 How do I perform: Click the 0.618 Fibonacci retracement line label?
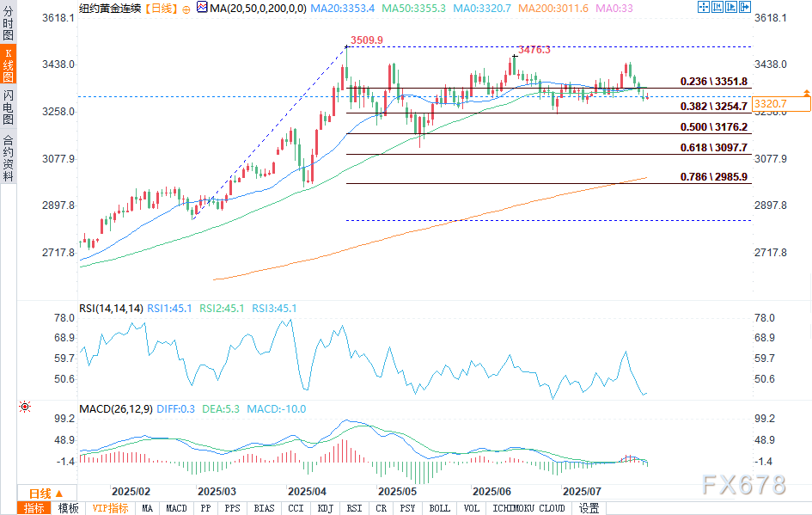pos(714,149)
